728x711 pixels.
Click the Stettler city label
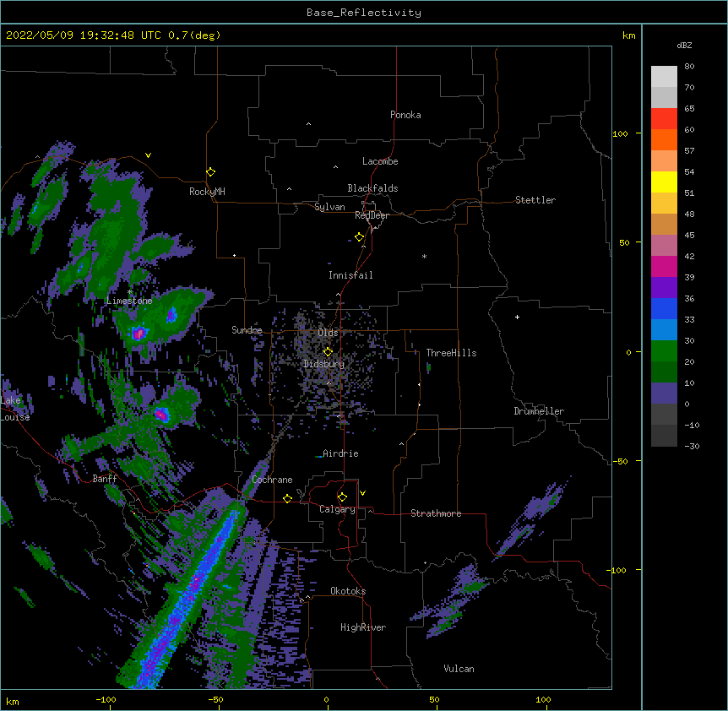tap(535, 200)
